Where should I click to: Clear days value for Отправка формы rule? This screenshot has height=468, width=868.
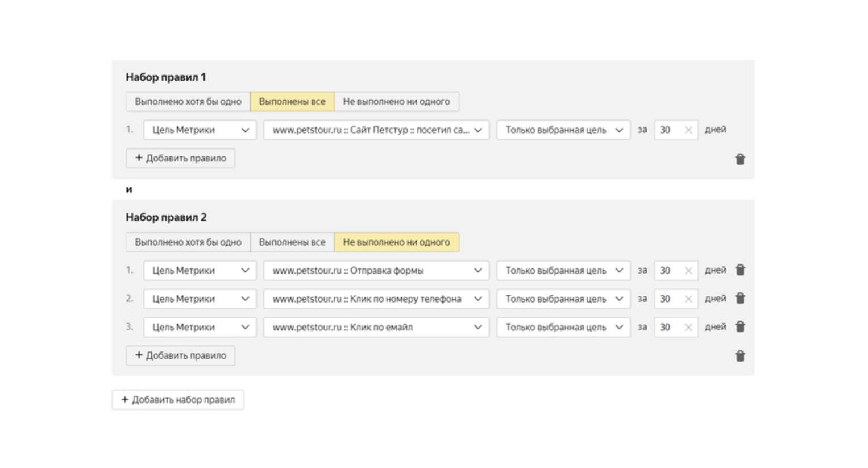point(688,271)
